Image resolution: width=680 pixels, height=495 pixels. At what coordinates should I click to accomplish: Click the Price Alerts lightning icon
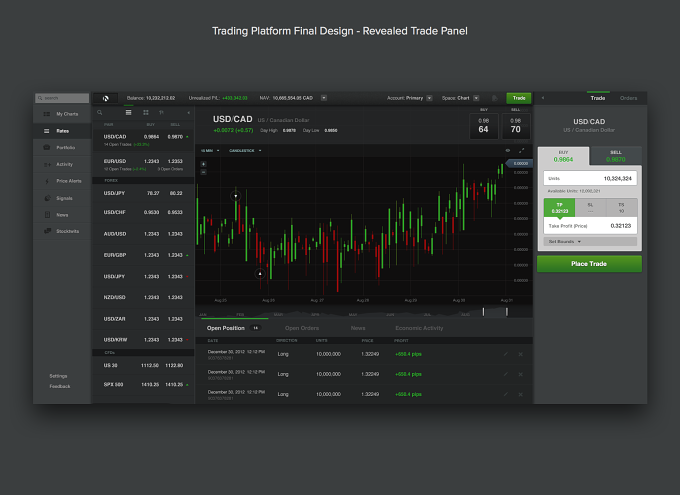[x=47, y=181]
